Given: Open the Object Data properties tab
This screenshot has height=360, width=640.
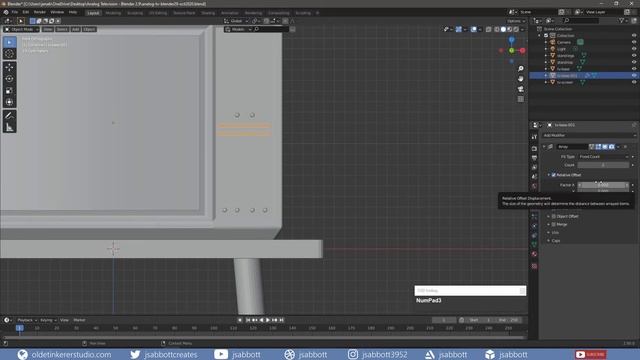Looking at the screenshot, I should [x=534, y=244].
